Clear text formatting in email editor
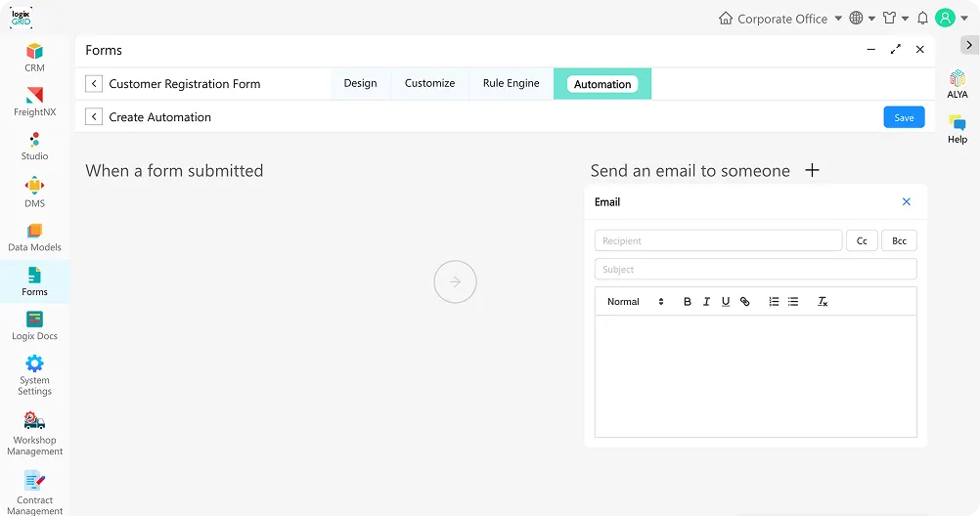The image size is (980, 516). (x=823, y=302)
